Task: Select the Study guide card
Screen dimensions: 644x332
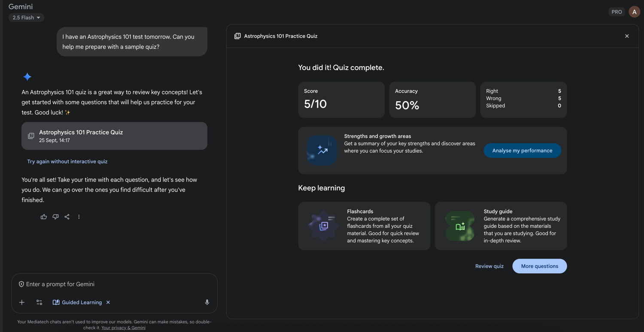Action: tap(501, 226)
